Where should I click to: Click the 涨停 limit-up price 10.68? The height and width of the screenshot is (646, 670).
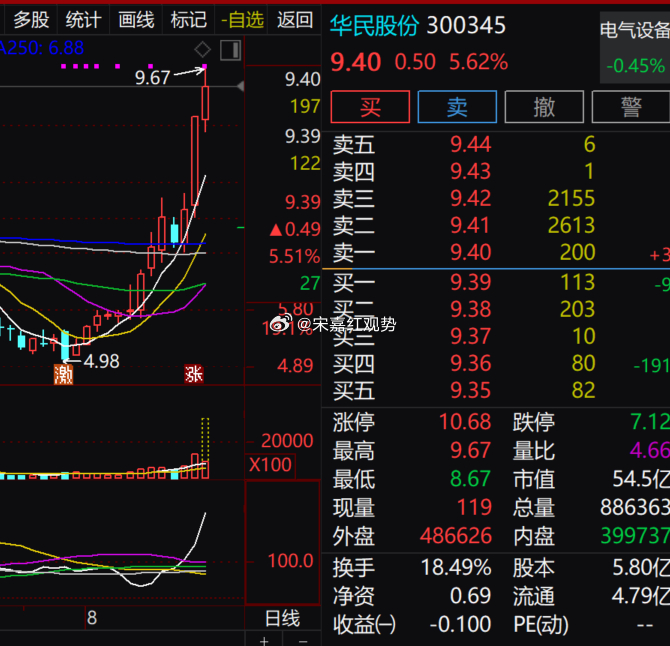click(x=465, y=422)
